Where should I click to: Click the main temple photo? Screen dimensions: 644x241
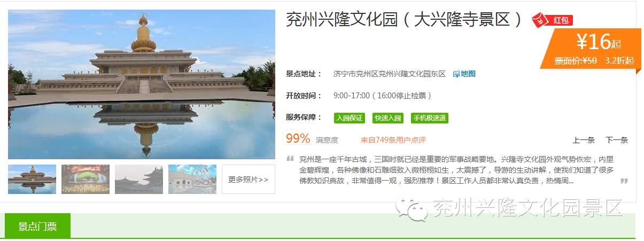pyautogui.click(x=142, y=84)
